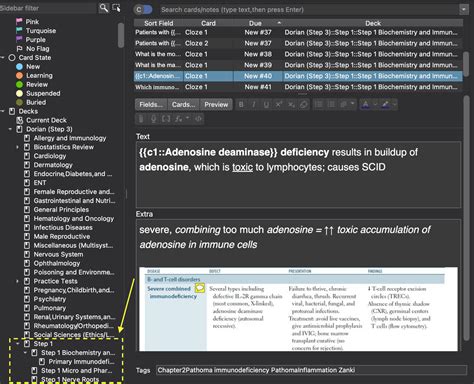Click the highlight color swatch button
Image resolution: width=474 pixels, height=384 pixels.
click(386, 105)
